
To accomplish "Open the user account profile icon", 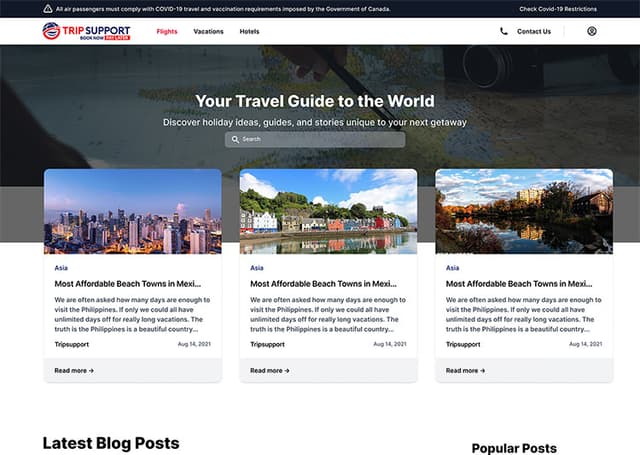I will [592, 31].
